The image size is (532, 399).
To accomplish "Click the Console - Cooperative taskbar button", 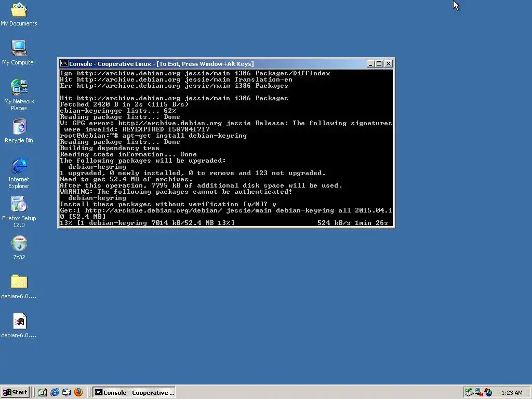I will [x=135, y=393].
